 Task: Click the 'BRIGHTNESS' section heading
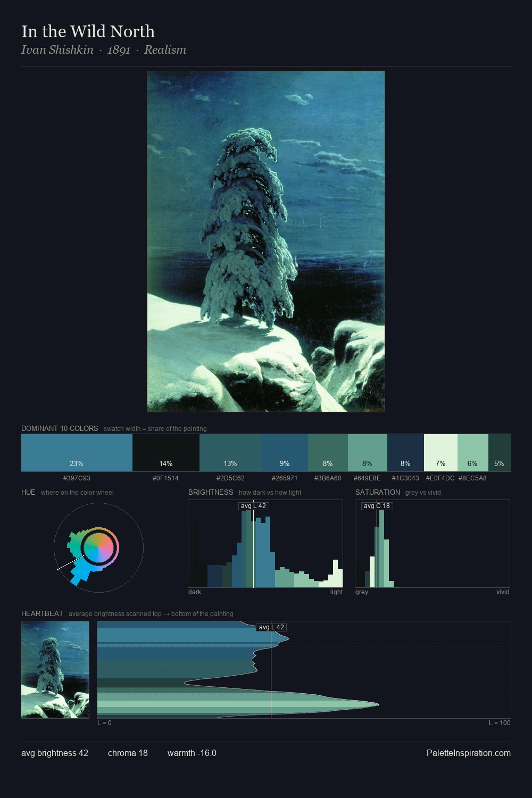pos(211,492)
